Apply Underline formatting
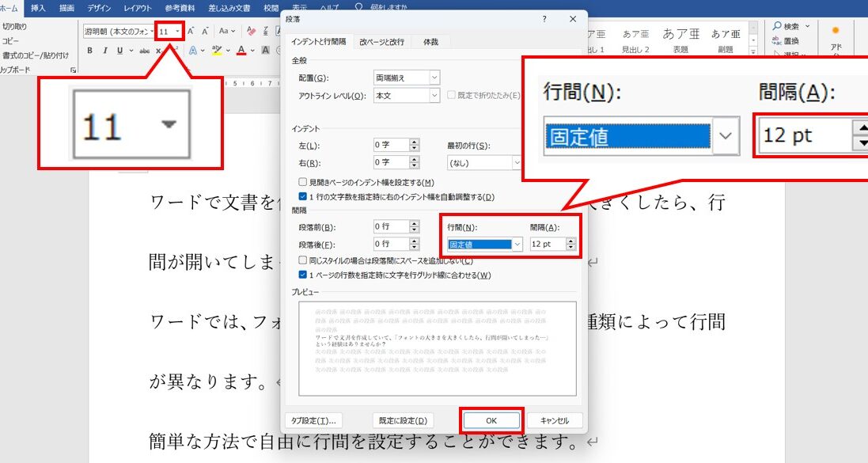 (x=119, y=51)
